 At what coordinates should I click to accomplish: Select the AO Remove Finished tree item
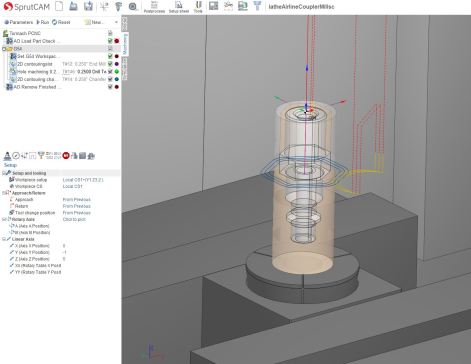[37, 87]
